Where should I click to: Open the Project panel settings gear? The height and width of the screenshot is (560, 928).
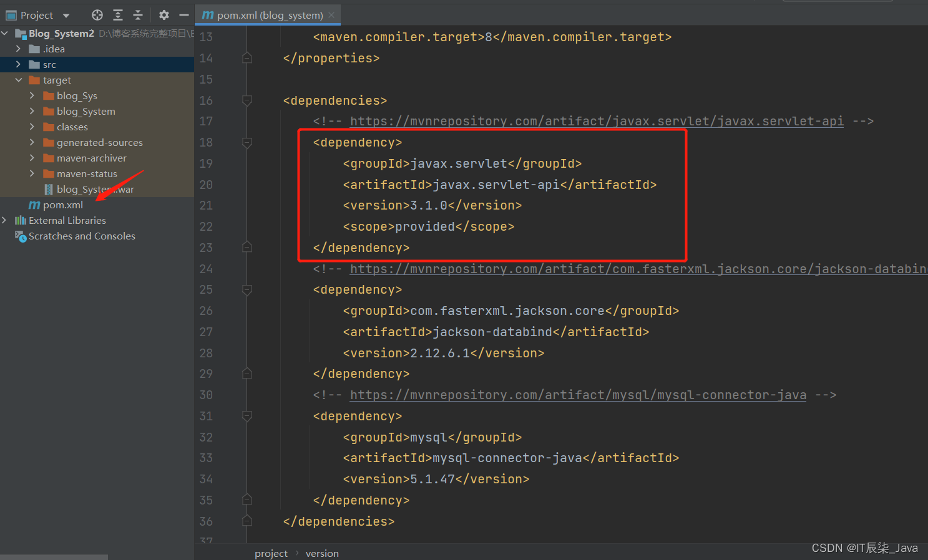(163, 14)
